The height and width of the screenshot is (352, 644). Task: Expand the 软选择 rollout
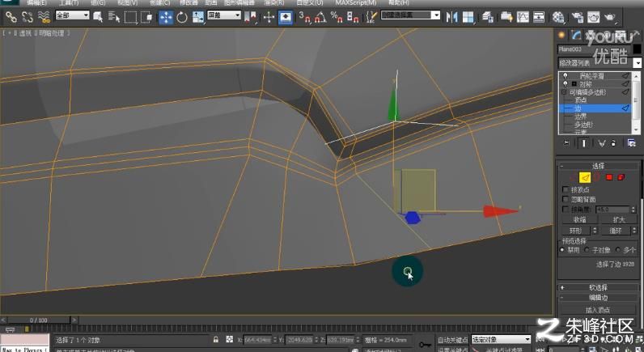coord(598,287)
